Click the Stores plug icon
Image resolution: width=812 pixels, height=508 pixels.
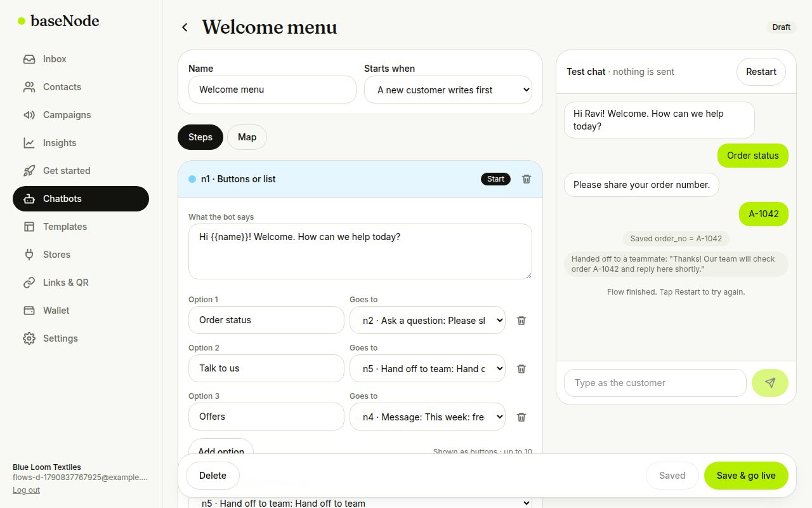coord(29,255)
